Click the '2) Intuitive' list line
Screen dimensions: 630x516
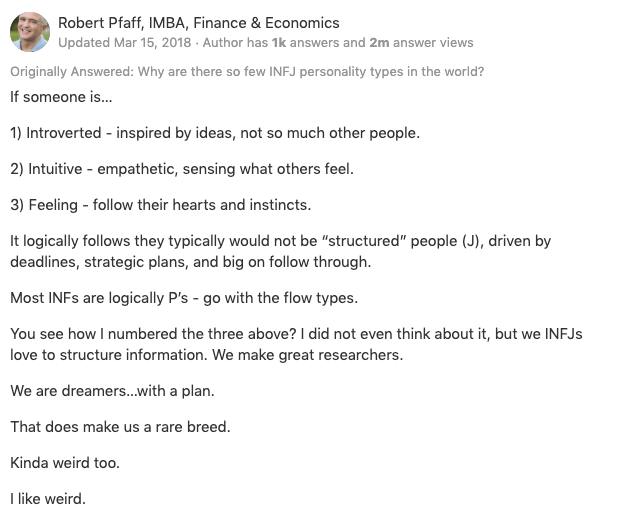pyautogui.click(x=182, y=169)
